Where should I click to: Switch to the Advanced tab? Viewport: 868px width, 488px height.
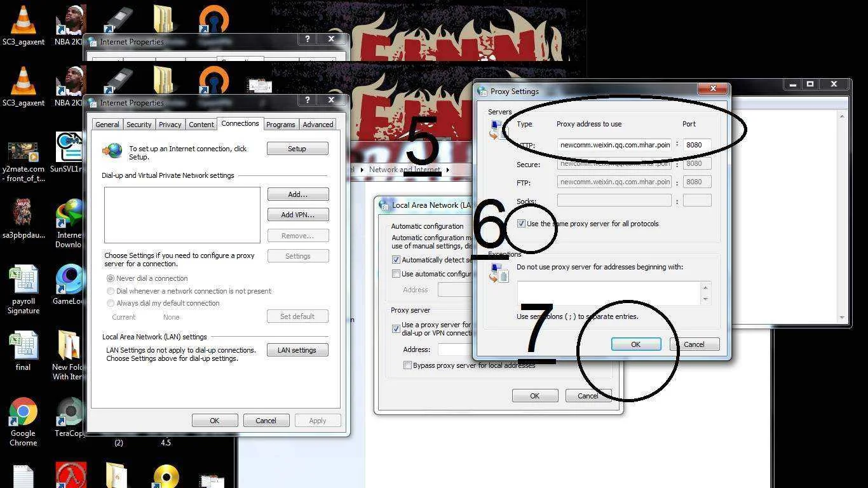coord(318,125)
